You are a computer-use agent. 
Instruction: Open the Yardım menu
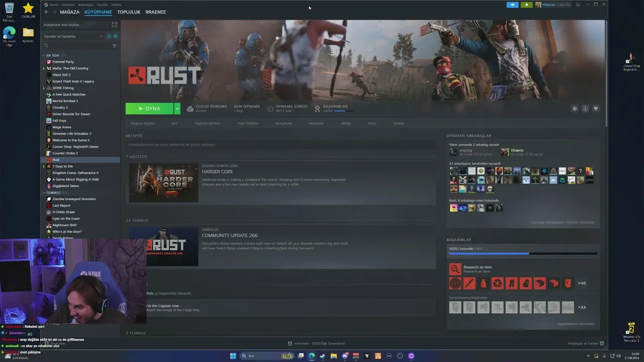point(116,5)
